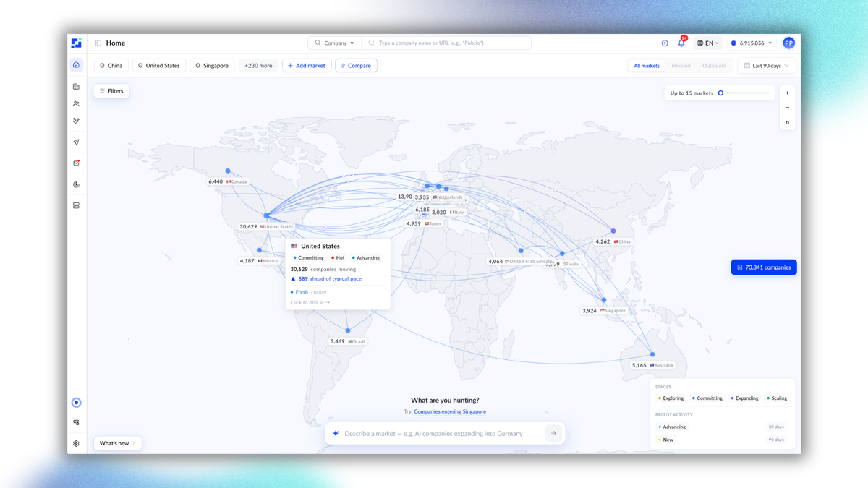The height and width of the screenshot is (488, 868).
Task: Open the sparkles AI icon in the sidebar
Action: 76,121
